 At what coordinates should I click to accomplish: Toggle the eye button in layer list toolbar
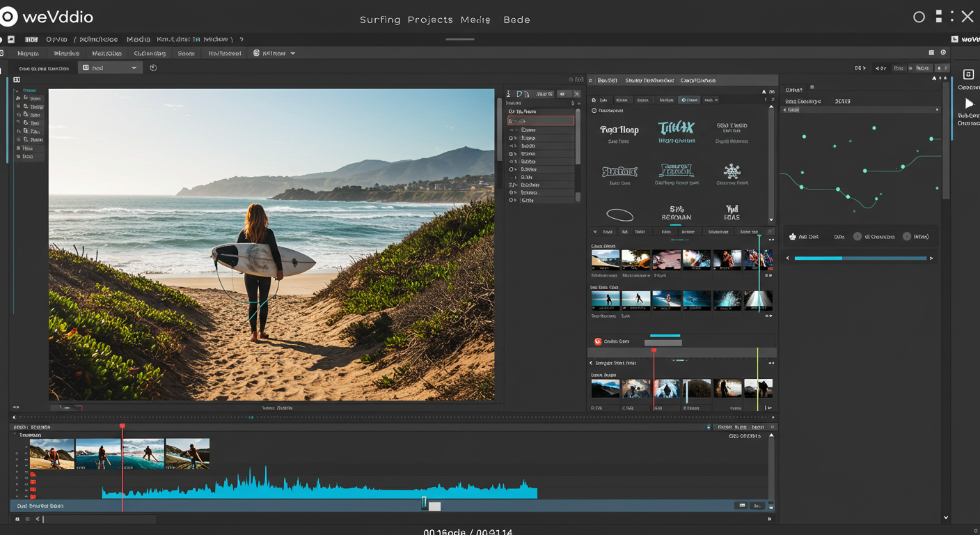563,94
